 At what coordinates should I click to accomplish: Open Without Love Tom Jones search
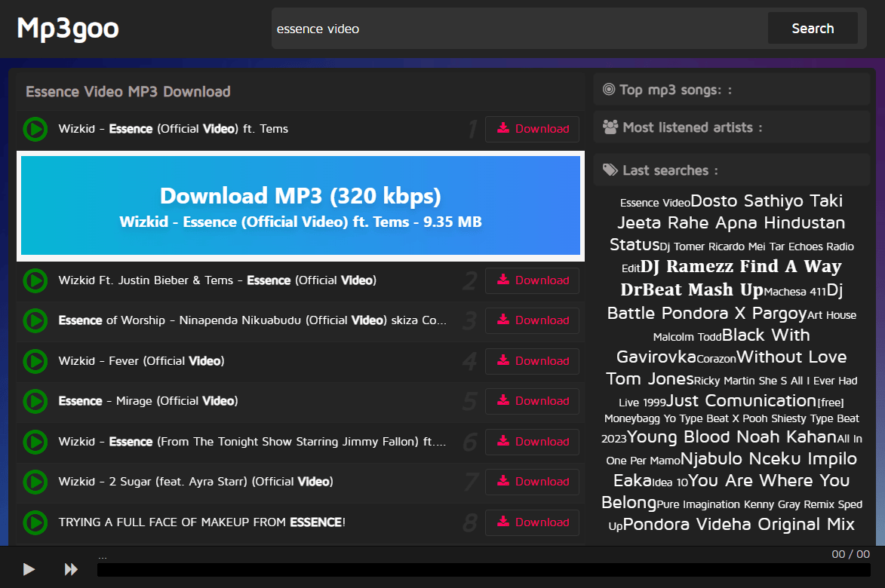click(x=791, y=357)
